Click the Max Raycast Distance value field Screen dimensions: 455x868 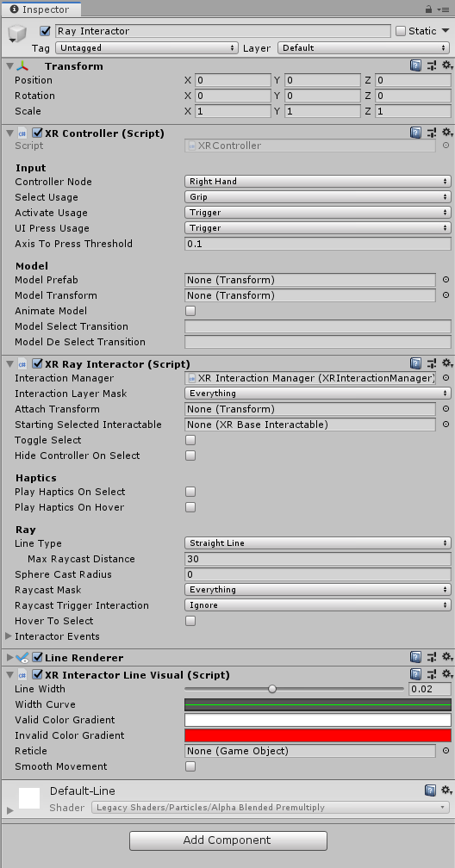tap(318, 559)
